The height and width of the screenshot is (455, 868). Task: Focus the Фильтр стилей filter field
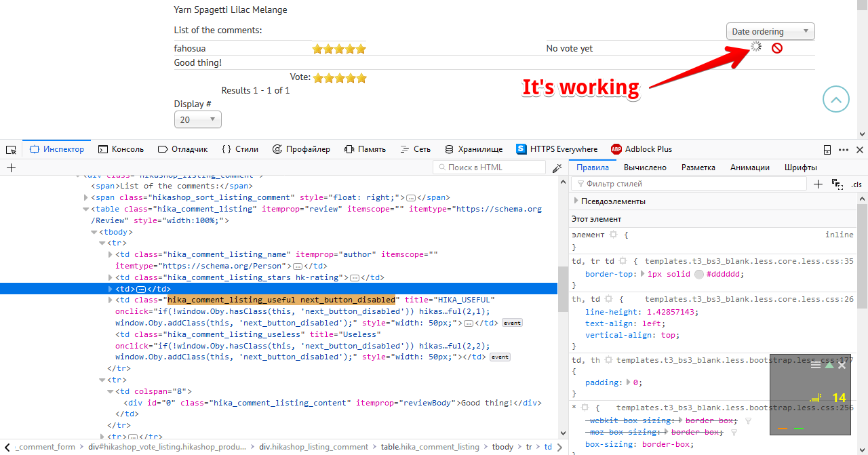(x=689, y=184)
